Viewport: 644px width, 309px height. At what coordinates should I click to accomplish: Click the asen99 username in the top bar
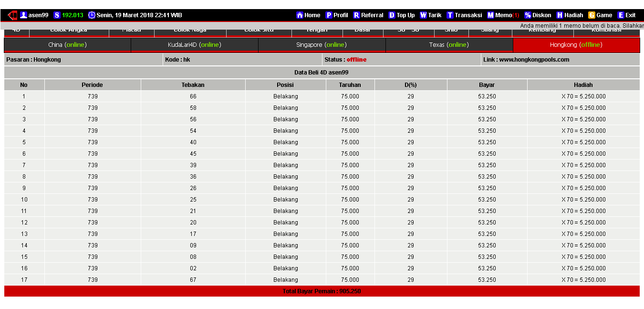[x=38, y=15]
